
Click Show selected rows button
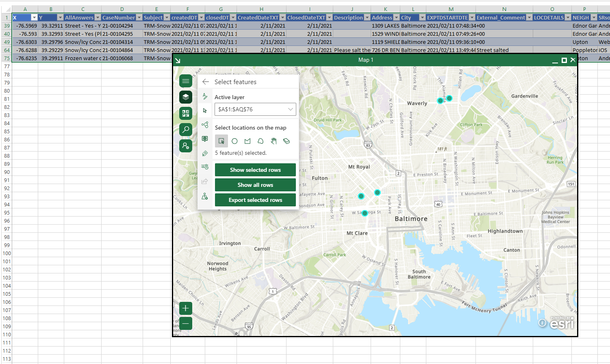tap(255, 170)
